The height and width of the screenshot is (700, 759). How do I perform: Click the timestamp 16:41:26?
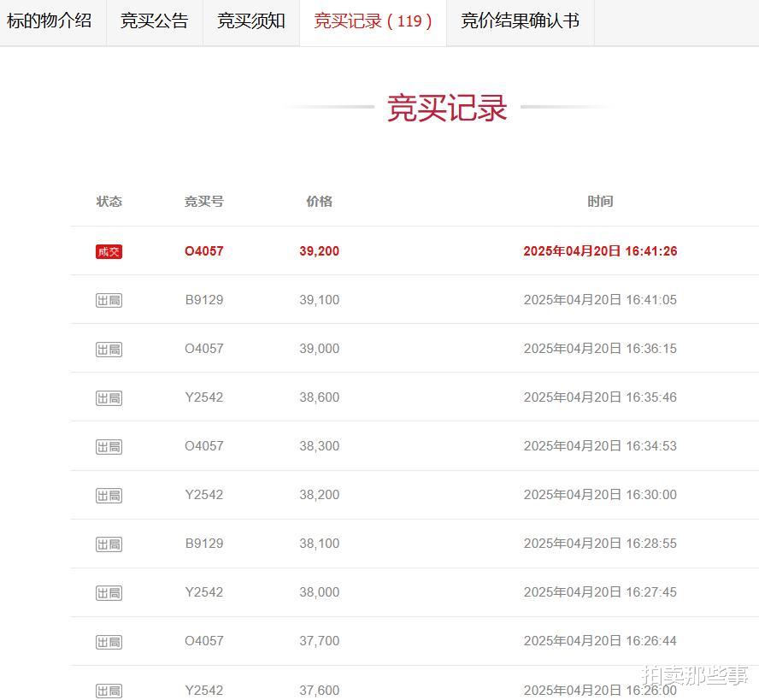(651, 251)
